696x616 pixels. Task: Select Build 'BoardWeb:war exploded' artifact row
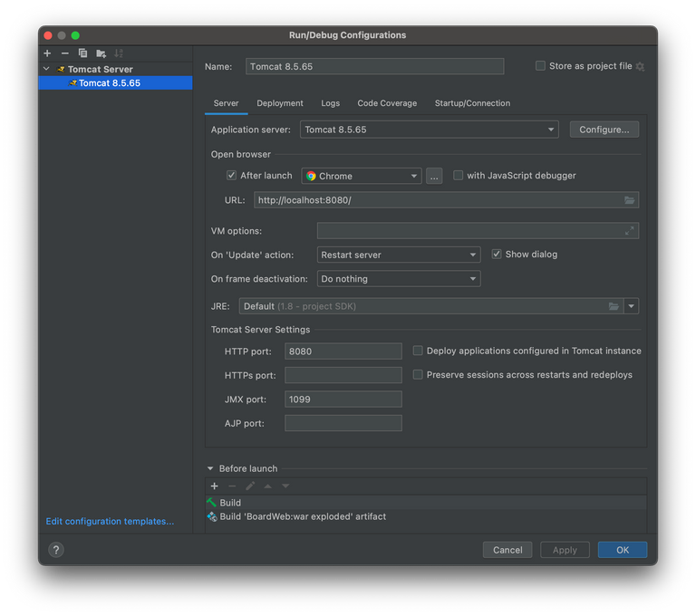(426, 516)
